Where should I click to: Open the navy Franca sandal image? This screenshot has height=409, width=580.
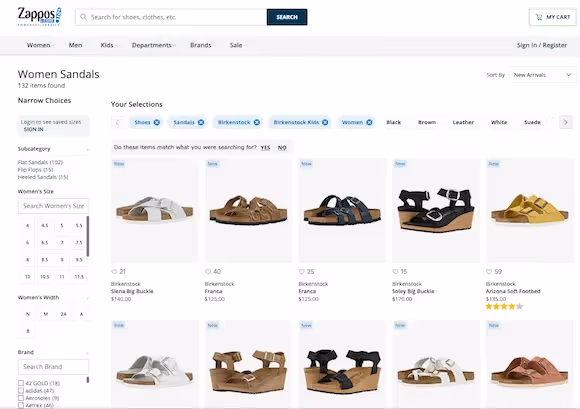pyautogui.click(x=342, y=211)
